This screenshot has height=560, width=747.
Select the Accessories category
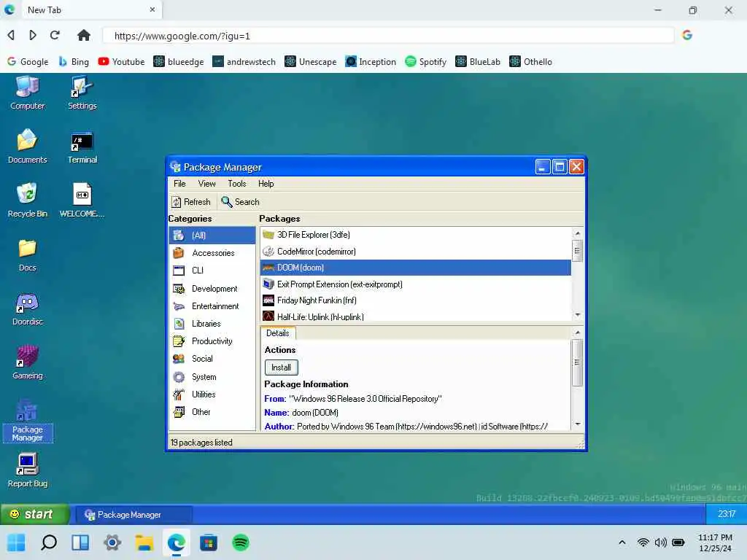(x=212, y=253)
